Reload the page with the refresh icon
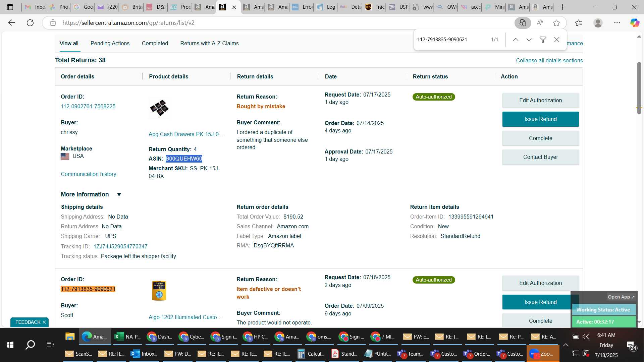 (x=30, y=23)
